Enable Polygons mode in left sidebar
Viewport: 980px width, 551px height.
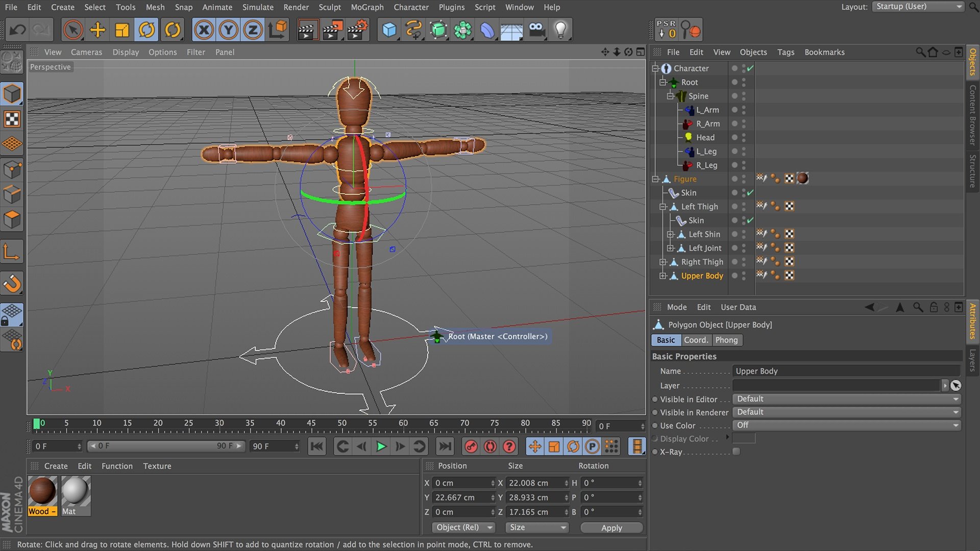12,220
